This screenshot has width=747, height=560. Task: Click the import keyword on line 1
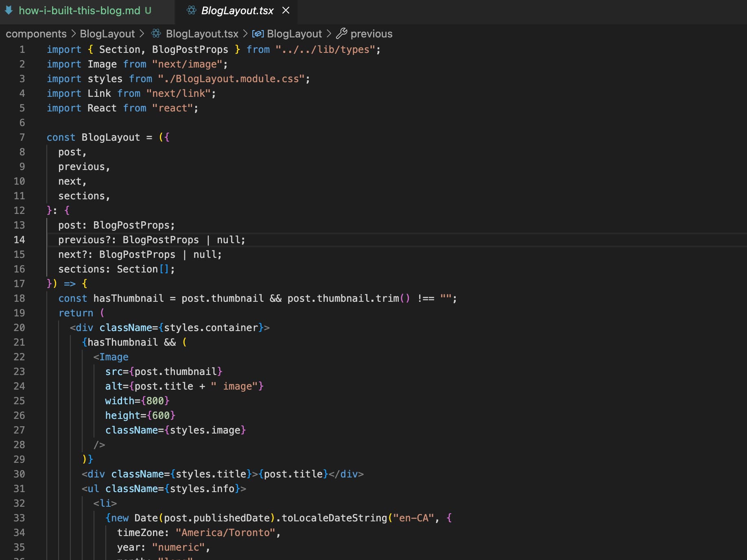(x=63, y=49)
